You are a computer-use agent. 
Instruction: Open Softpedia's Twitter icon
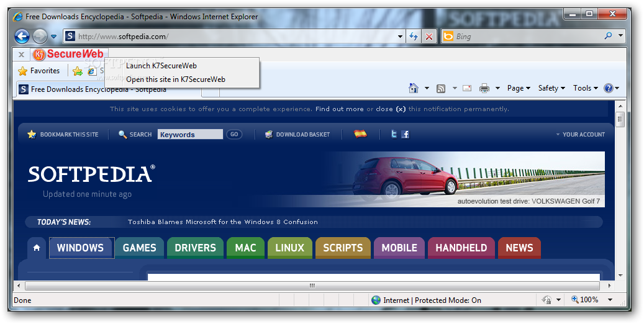[394, 134]
